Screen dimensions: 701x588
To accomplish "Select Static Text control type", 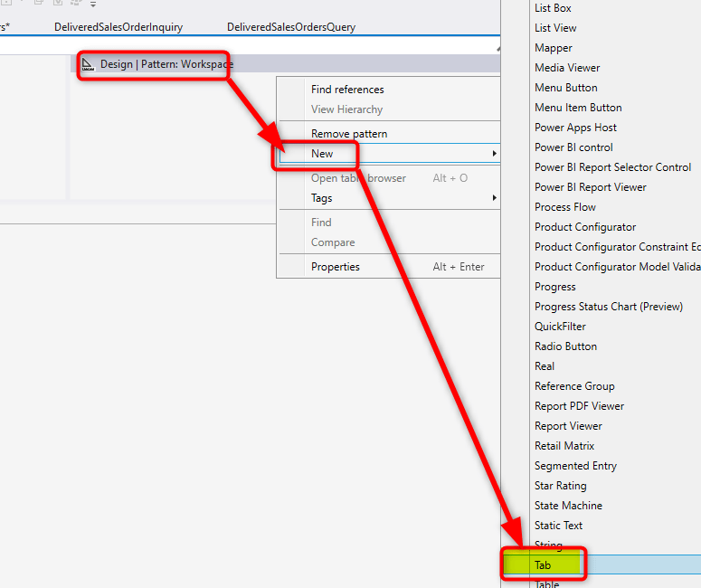I will tap(558, 526).
